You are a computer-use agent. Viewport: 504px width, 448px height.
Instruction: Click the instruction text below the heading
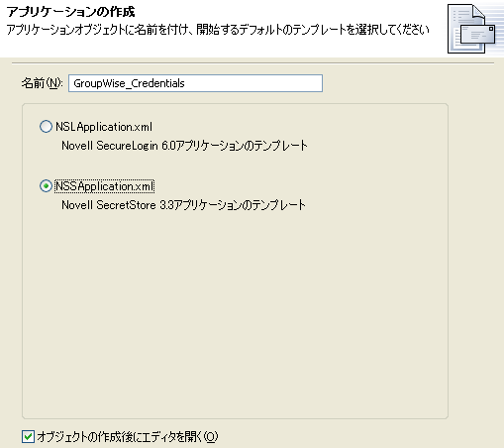click(218, 30)
